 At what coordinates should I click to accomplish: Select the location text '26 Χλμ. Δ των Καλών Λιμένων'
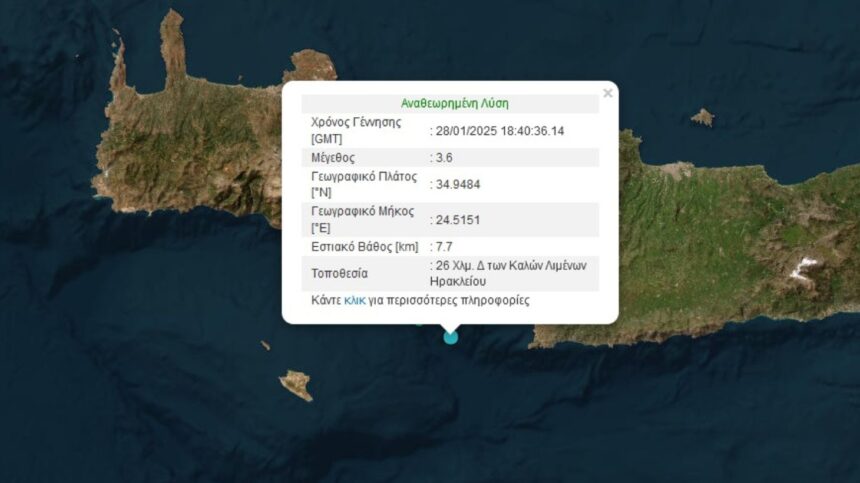(x=511, y=265)
